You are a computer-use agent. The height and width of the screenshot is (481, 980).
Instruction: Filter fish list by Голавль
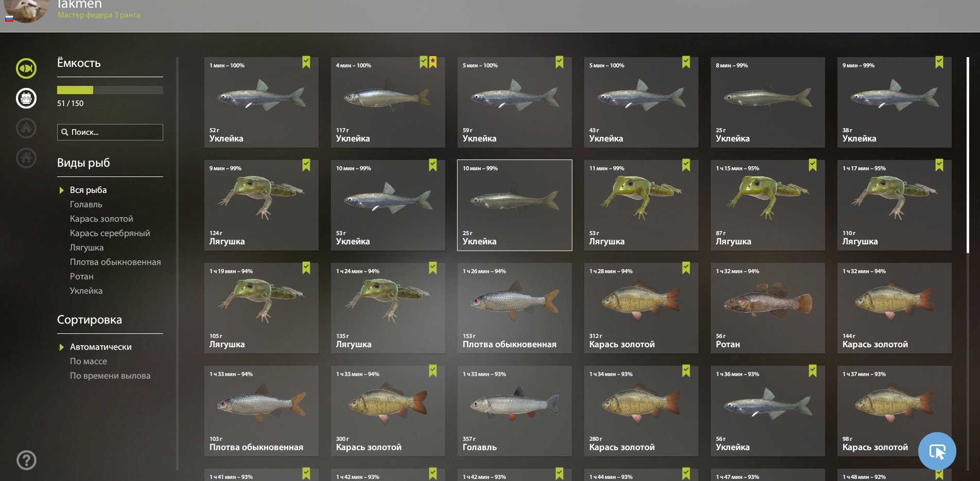[x=86, y=204]
